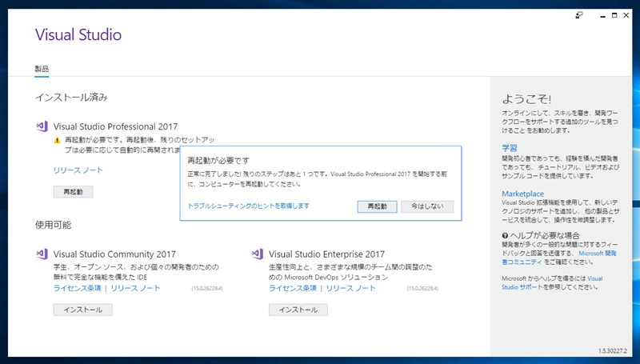
Task: Click the Visual Studio Enterprise 2017 title text
Action: pyautogui.click(x=327, y=254)
